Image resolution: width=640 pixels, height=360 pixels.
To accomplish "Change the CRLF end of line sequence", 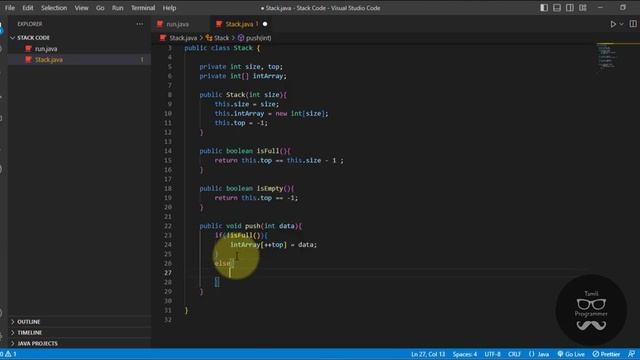I will (514, 354).
